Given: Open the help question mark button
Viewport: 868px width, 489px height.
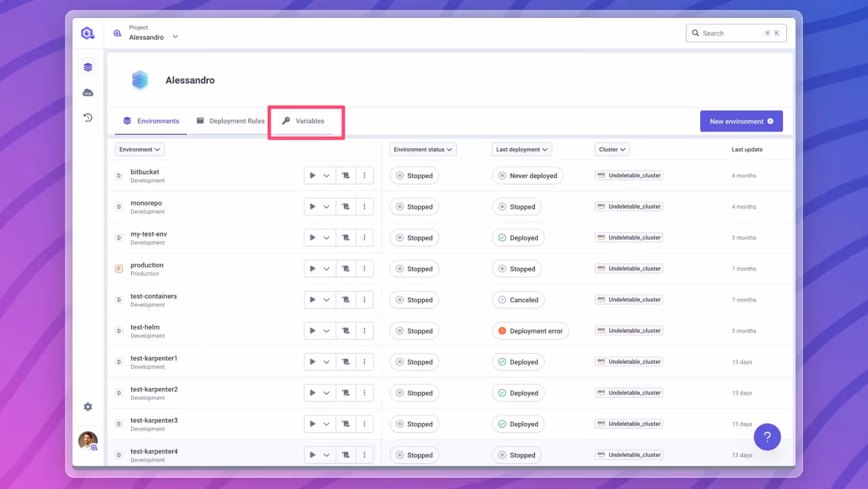Looking at the screenshot, I should (767, 437).
